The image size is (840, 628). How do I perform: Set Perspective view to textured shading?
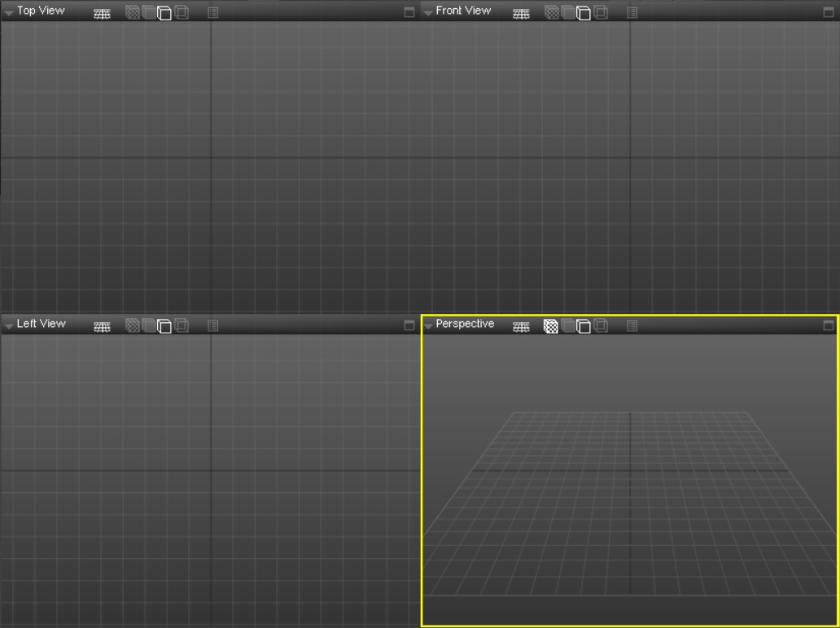pyautogui.click(x=551, y=326)
